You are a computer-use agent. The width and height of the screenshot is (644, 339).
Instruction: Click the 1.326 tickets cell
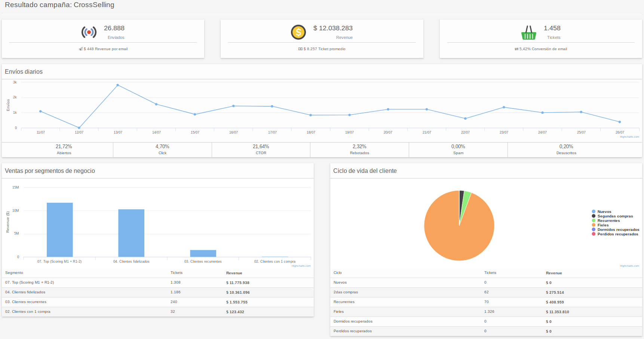point(489,312)
